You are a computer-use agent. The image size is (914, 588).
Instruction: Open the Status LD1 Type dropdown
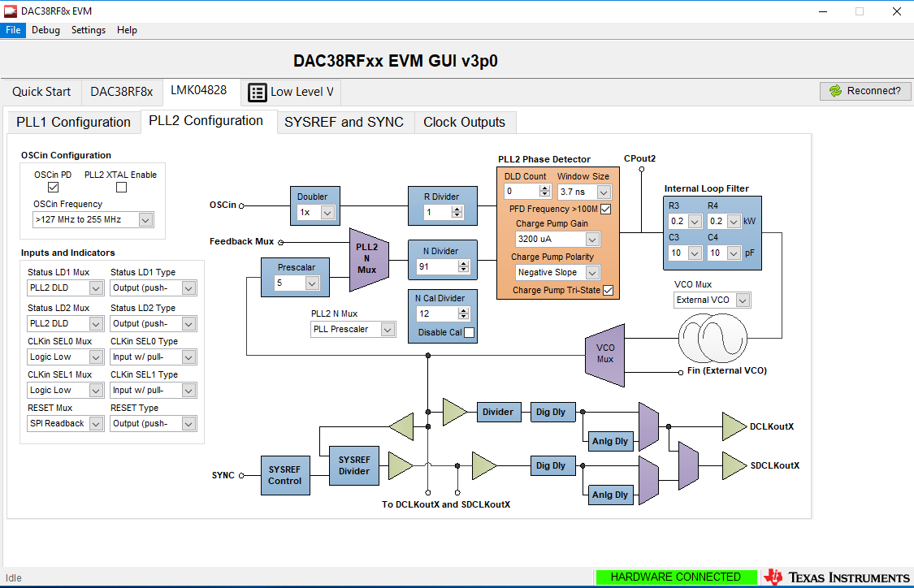pyautogui.click(x=188, y=288)
